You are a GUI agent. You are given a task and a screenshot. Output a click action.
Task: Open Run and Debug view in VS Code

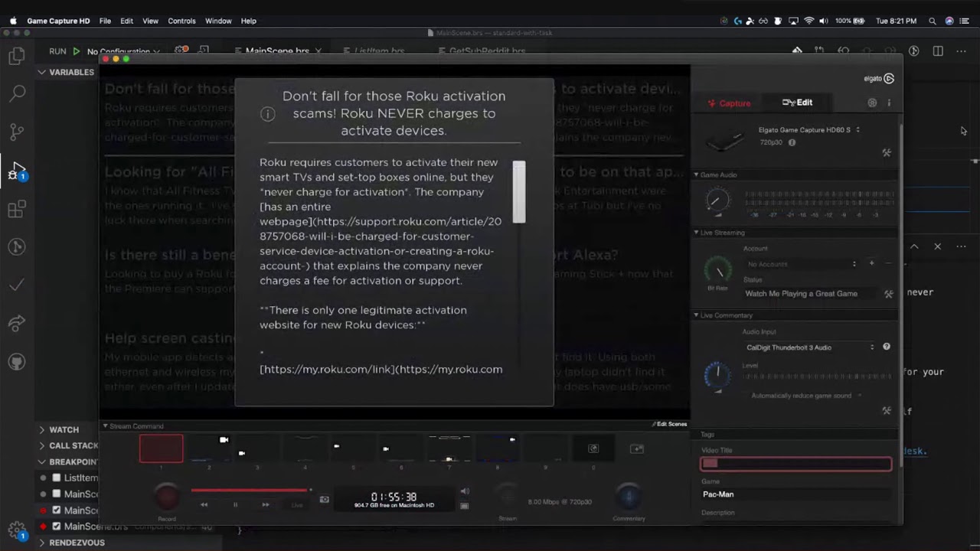click(x=17, y=170)
